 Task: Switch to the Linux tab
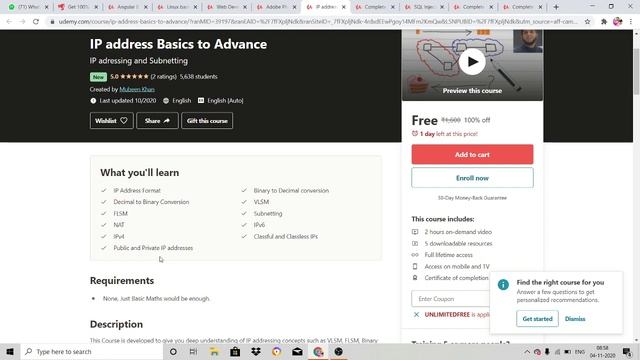177,7
